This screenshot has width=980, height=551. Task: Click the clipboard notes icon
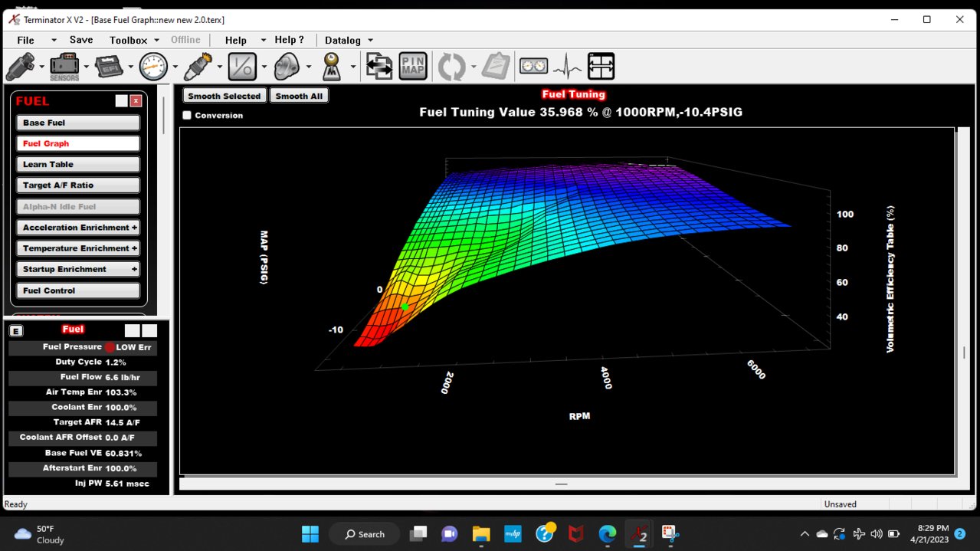pos(497,67)
